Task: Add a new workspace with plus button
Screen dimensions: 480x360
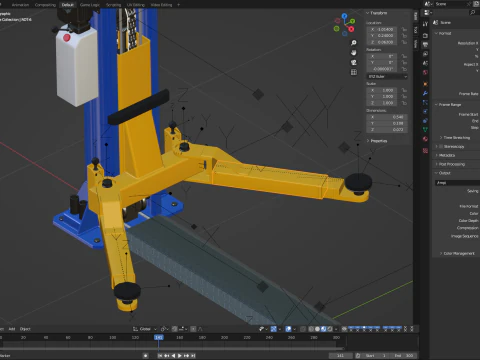Action: click(178, 5)
